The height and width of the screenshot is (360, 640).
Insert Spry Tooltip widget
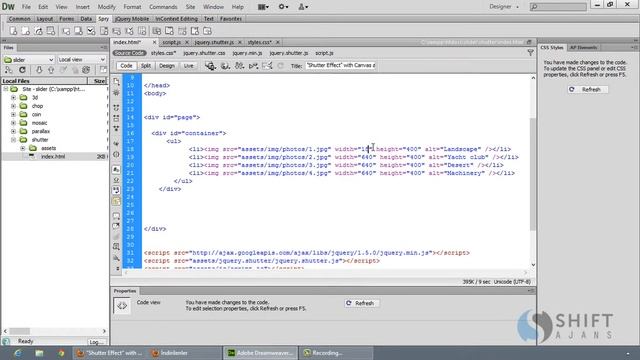pos(207,31)
